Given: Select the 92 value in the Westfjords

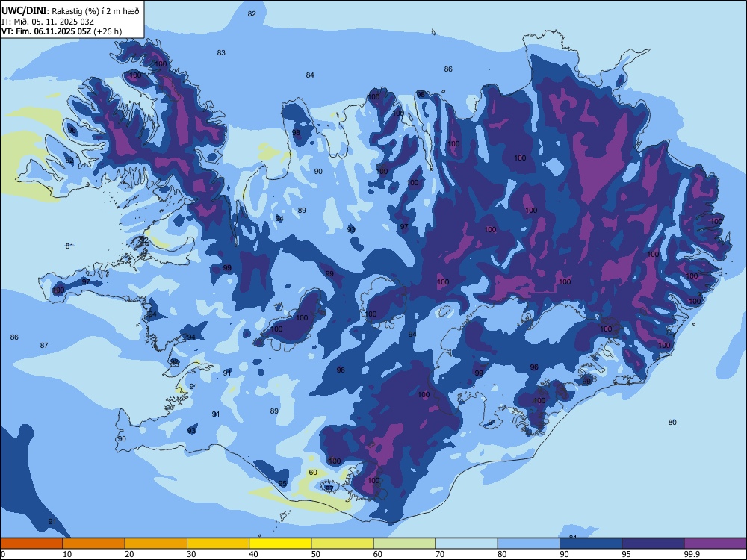Looking at the screenshot, I should point(69,161).
